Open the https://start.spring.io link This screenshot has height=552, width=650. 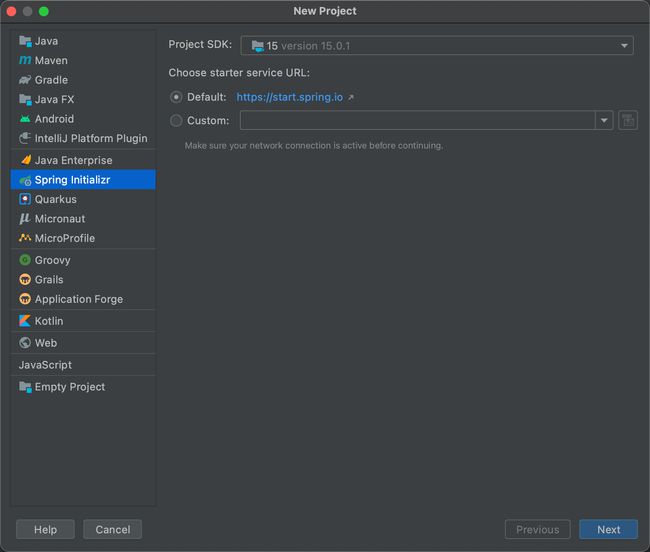(x=290, y=97)
